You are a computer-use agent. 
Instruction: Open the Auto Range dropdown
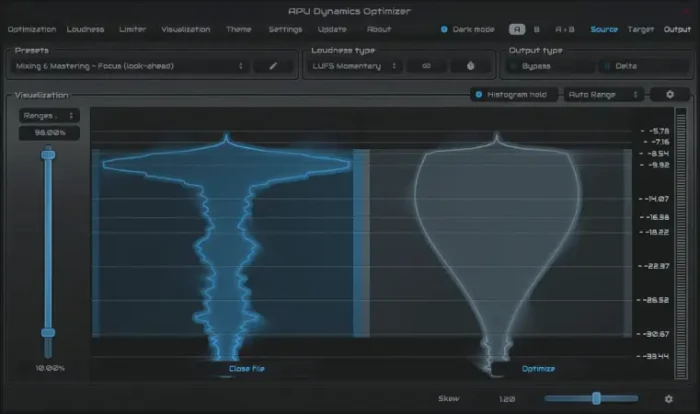(603, 94)
